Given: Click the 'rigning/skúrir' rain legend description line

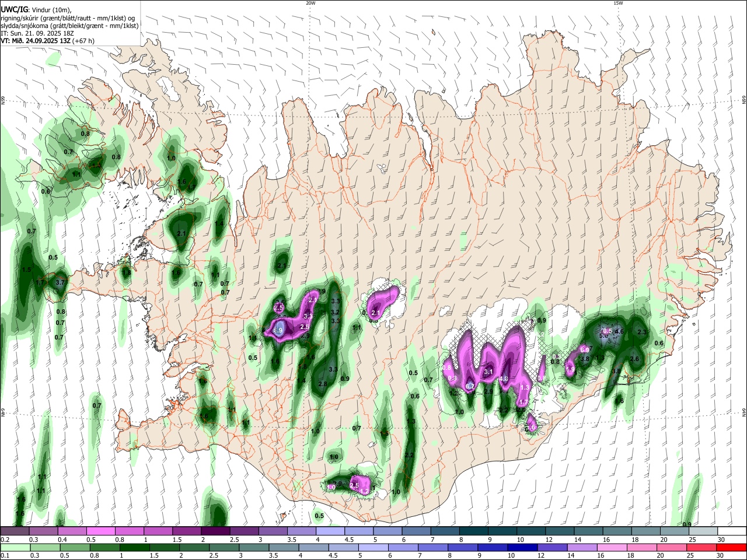Looking at the screenshot, I should [x=68, y=18].
